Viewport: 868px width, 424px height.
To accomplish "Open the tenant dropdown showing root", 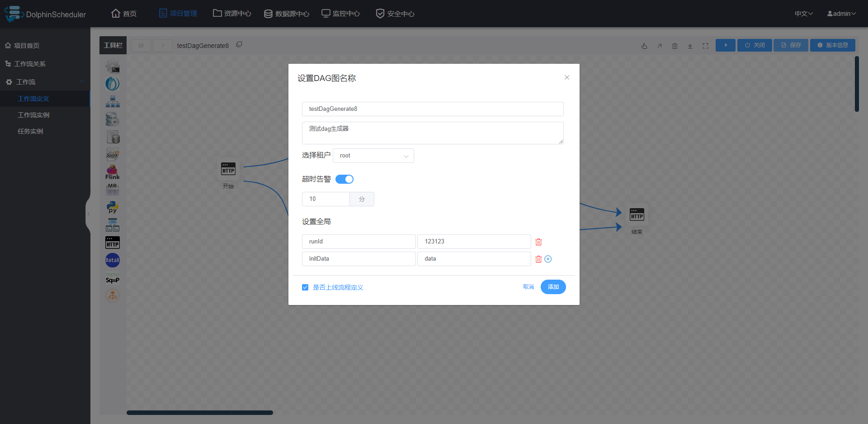I will click(x=373, y=155).
